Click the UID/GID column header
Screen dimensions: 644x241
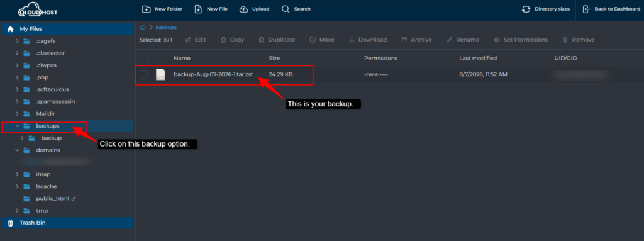[x=565, y=59]
